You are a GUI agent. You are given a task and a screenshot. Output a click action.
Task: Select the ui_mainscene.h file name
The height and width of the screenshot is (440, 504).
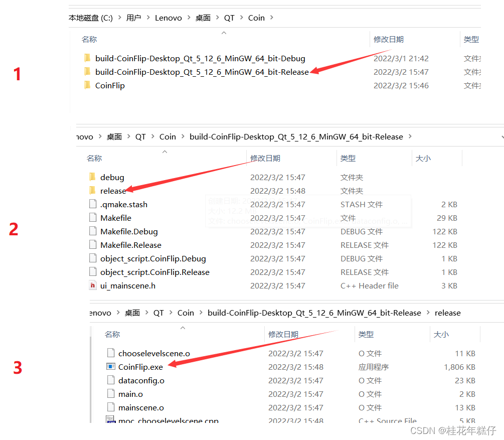128,286
